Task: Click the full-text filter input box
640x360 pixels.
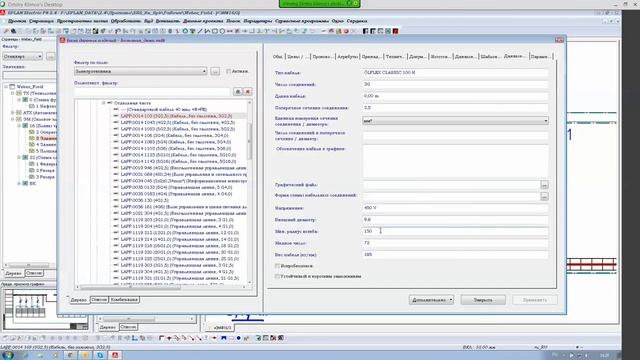Action: point(153,91)
